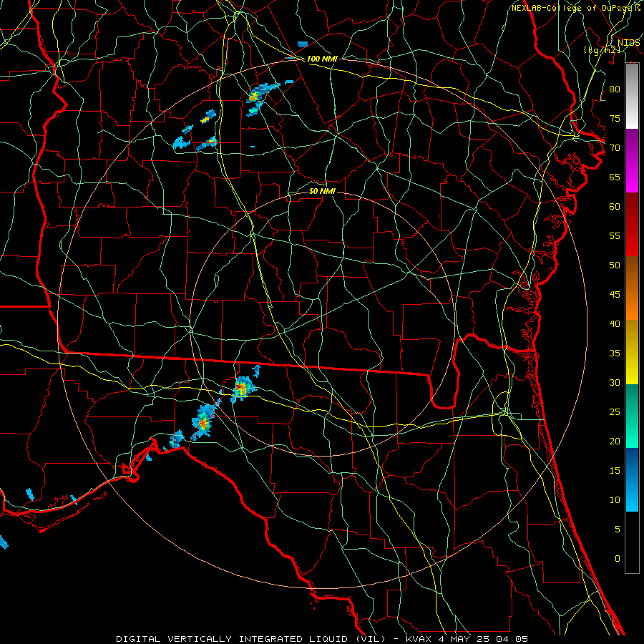Click the small blue echo above the 100 NMI ring
The width and height of the screenshot is (644, 644).
[x=303, y=44]
